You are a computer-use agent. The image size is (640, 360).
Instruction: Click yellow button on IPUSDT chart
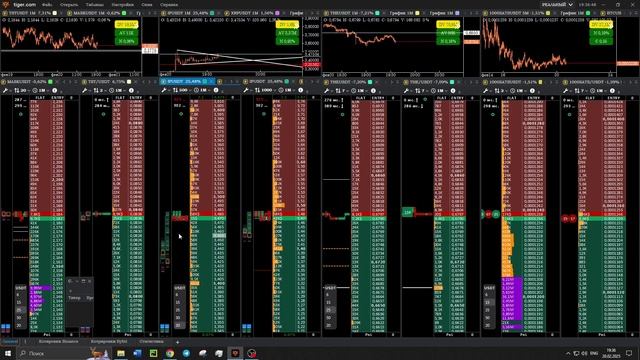tap(287, 25)
